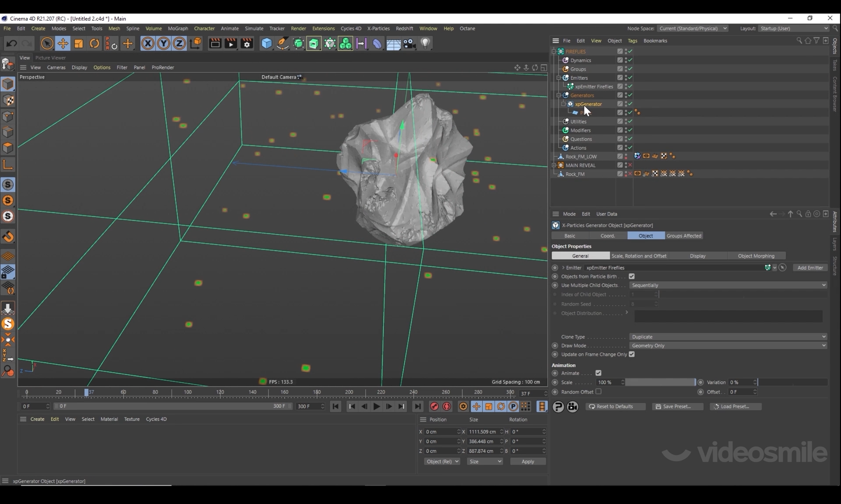Open the MoGraph menu

tap(178, 28)
